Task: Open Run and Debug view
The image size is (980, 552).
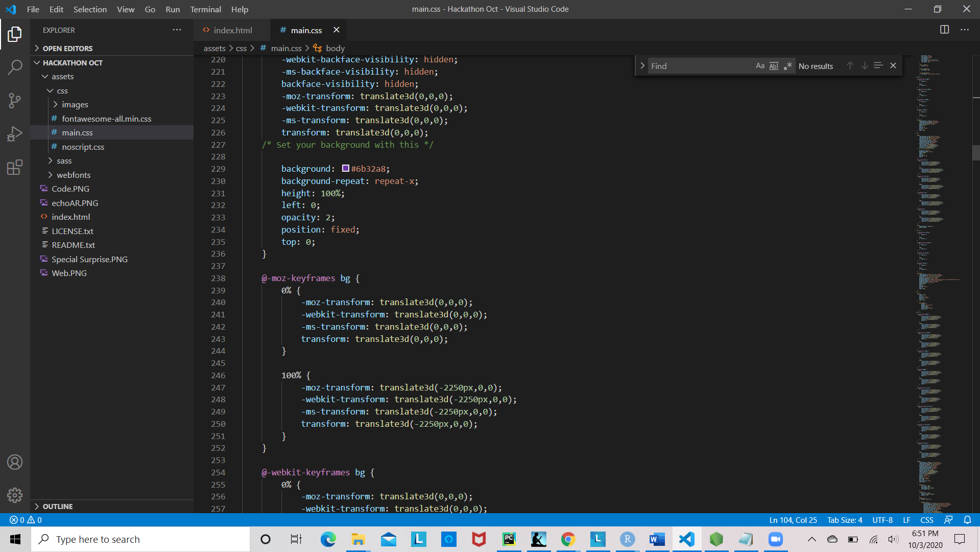Action: click(15, 134)
